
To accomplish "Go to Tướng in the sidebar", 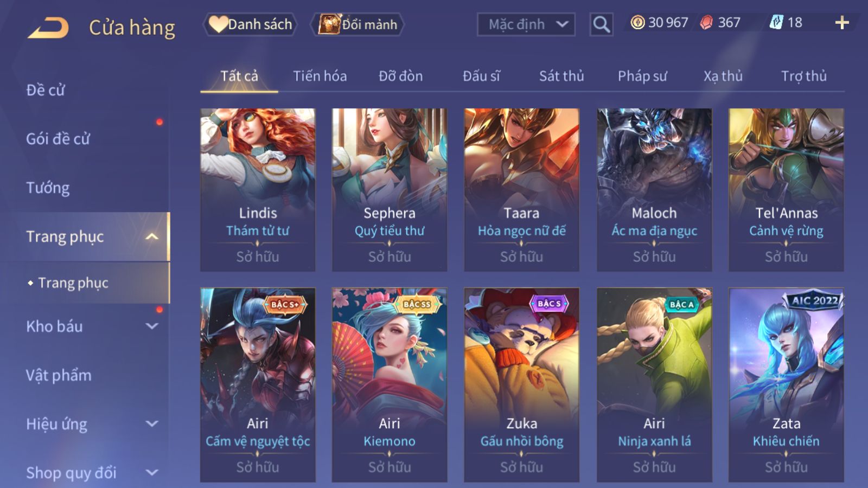I will tap(48, 188).
